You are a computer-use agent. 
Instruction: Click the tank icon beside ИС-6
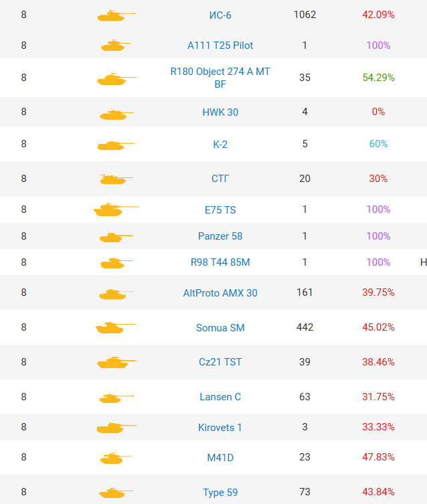(x=115, y=15)
